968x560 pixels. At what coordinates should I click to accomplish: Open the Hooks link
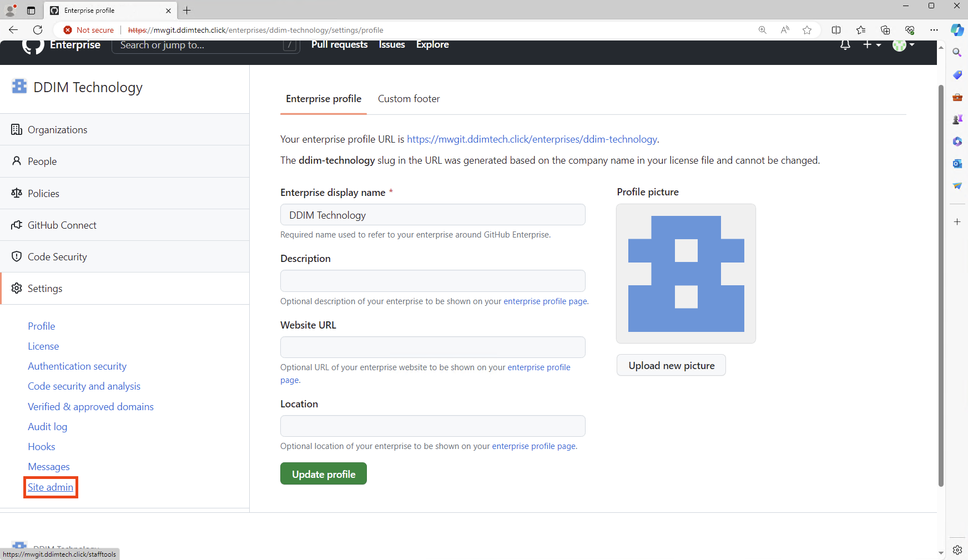42,447
